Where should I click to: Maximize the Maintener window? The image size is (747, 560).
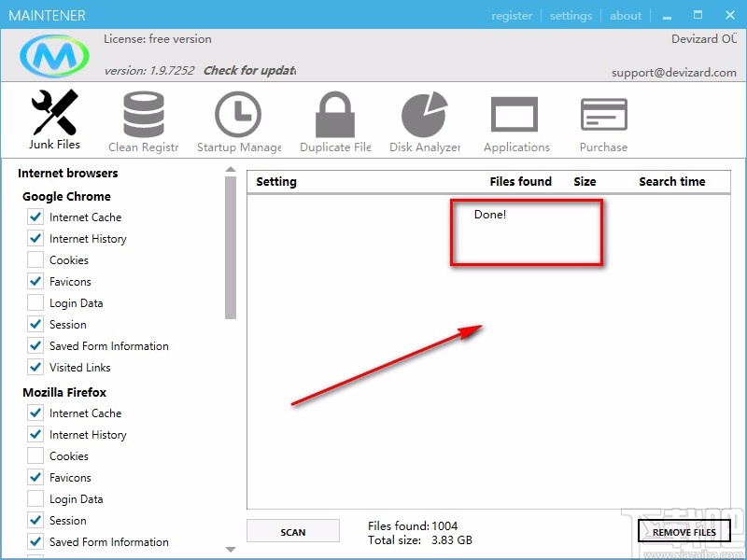tap(698, 15)
